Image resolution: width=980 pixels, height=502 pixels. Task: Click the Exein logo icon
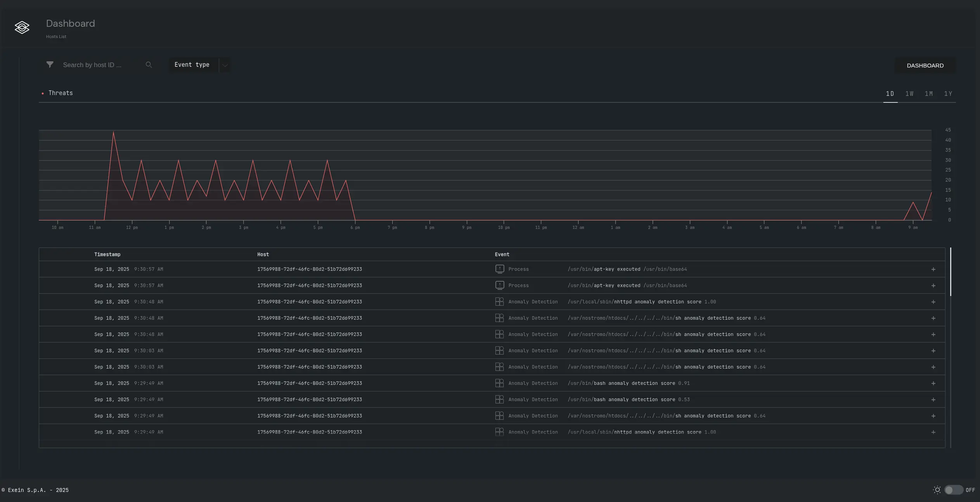pos(22,28)
